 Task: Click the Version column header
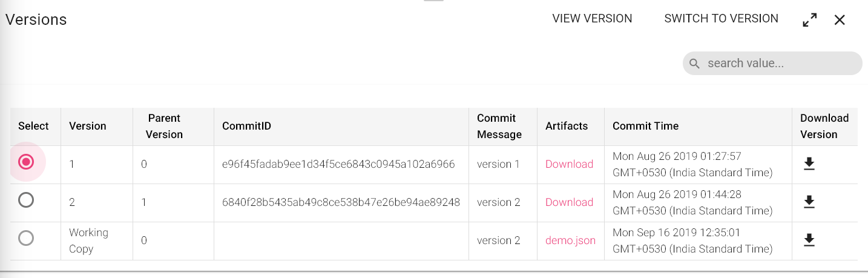pyautogui.click(x=88, y=126)
